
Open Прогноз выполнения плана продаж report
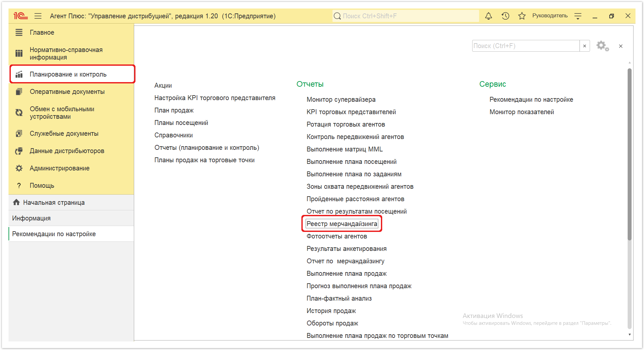pos(359,286)
